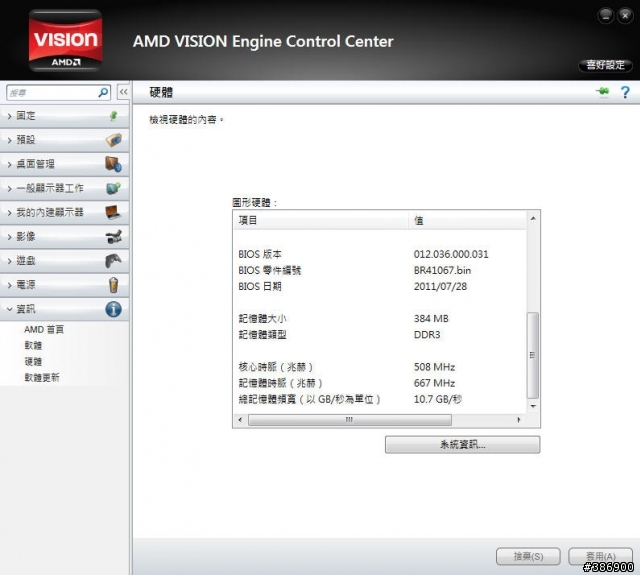This screenshot has height=575, width=640.
Task: Click the horizontal scrollbar thumb
Action: (x=350, y=420)
